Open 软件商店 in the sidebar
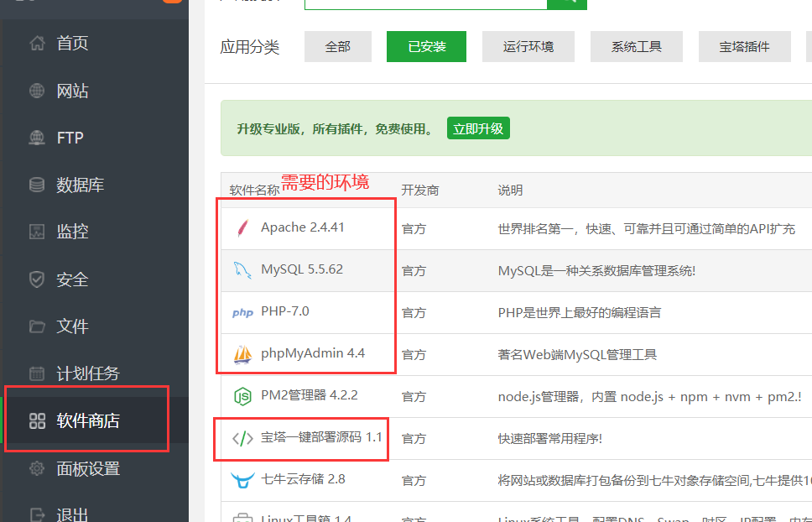The width and height of the screenshot is (812, 522). click(88, 421)
